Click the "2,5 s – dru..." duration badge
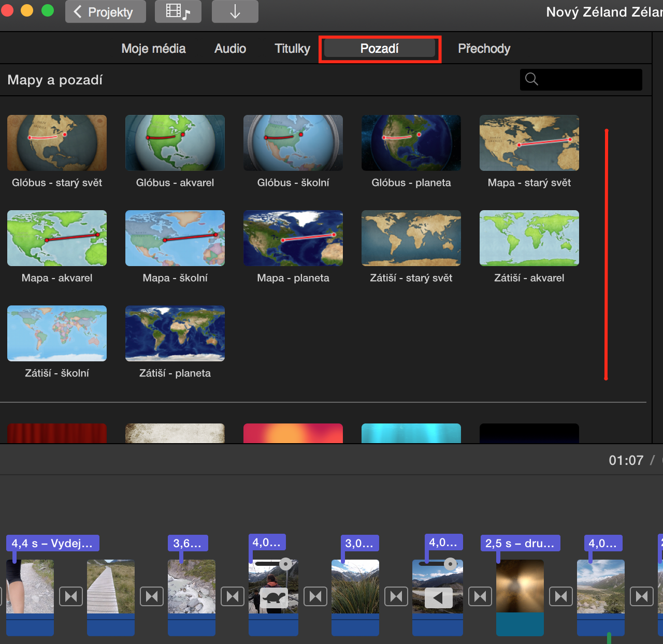This screenshot has height=644, width=663. pos(520,543)
